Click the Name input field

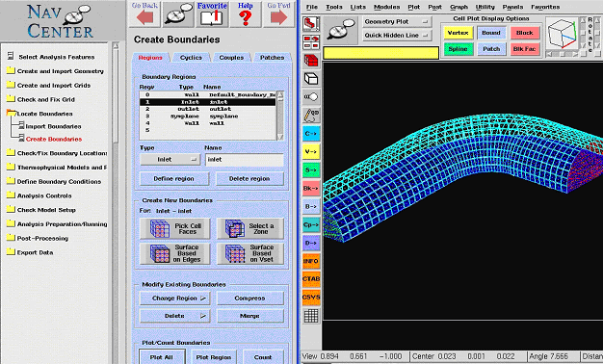click(x=245, y=160)
